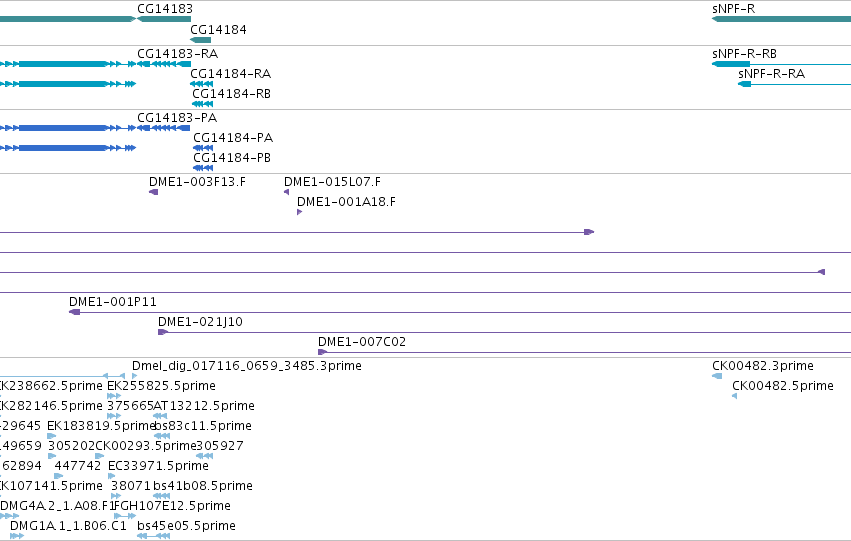Screen dimensions: 851x541
Task: Open the CG14184-RB transcript label
Action: [232, 94]
